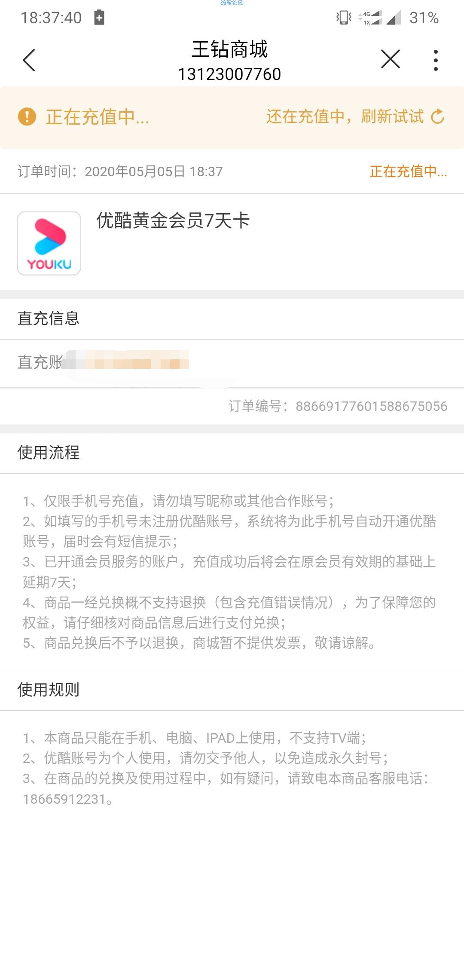Open the Youku logo thumbnail

(x=49, y=243)
